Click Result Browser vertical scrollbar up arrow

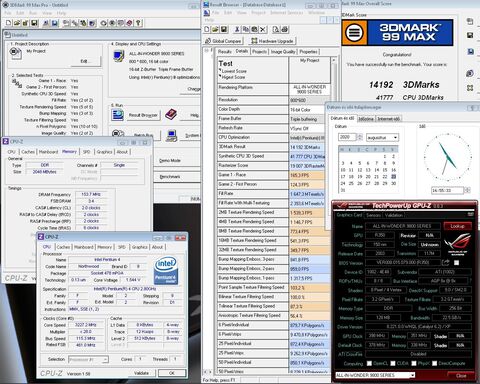(334, 60)
